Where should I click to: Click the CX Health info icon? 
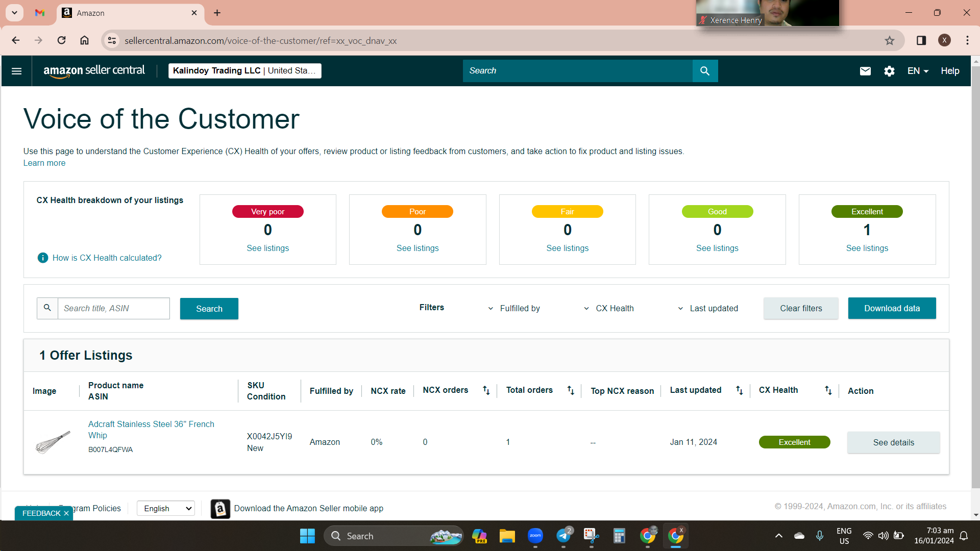tap(43, 258)
